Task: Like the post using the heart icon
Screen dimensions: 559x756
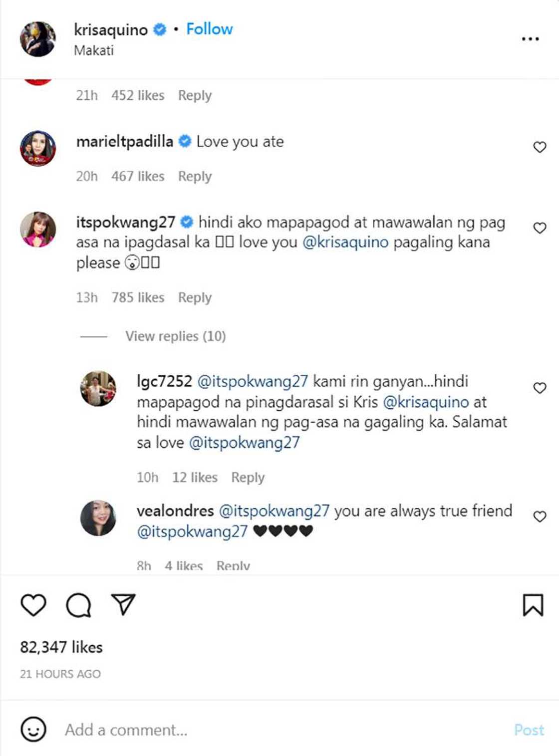Action: click(33, 606)
